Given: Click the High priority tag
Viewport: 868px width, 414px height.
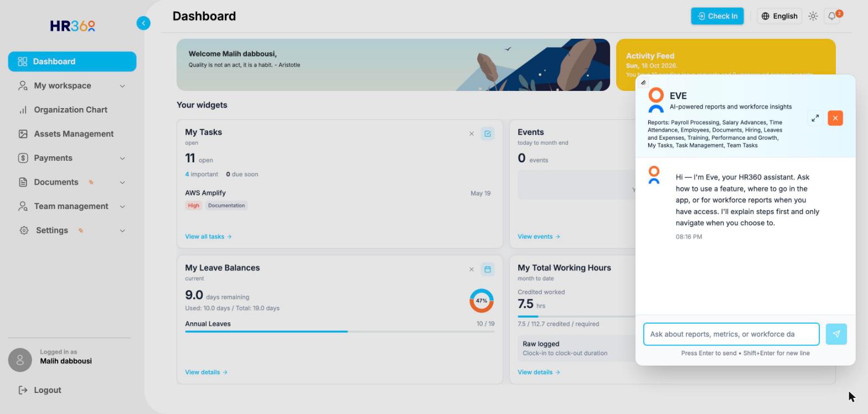Looking at the screenshot, I should pos(193,206).
